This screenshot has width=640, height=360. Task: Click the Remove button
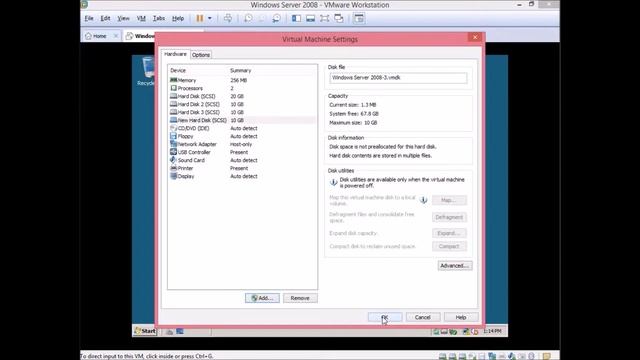point(300,298)
